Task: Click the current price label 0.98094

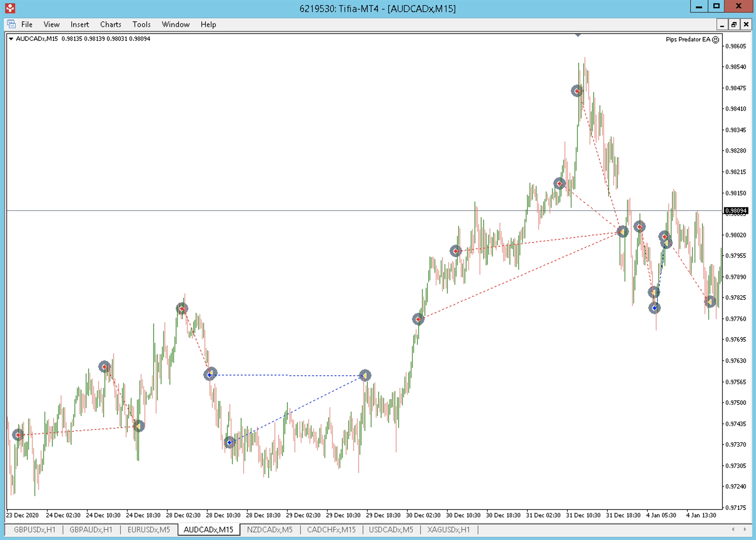Action: click(x=736, y=211)
